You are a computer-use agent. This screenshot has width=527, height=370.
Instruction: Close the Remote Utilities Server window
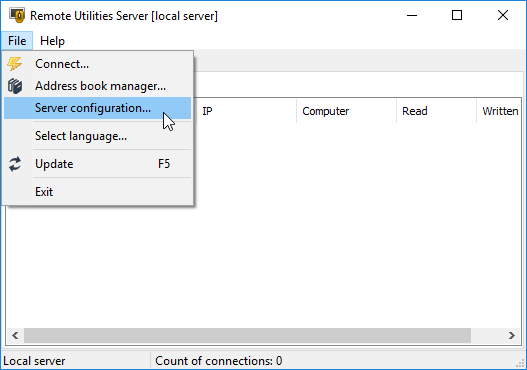pyautogui.click(x=503, y=15)
